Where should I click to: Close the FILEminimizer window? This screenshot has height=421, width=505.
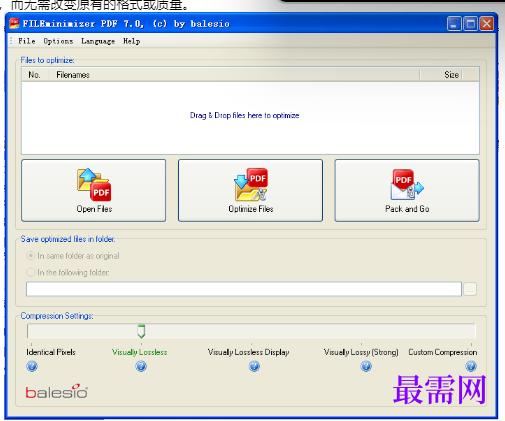tap(487, 24)
